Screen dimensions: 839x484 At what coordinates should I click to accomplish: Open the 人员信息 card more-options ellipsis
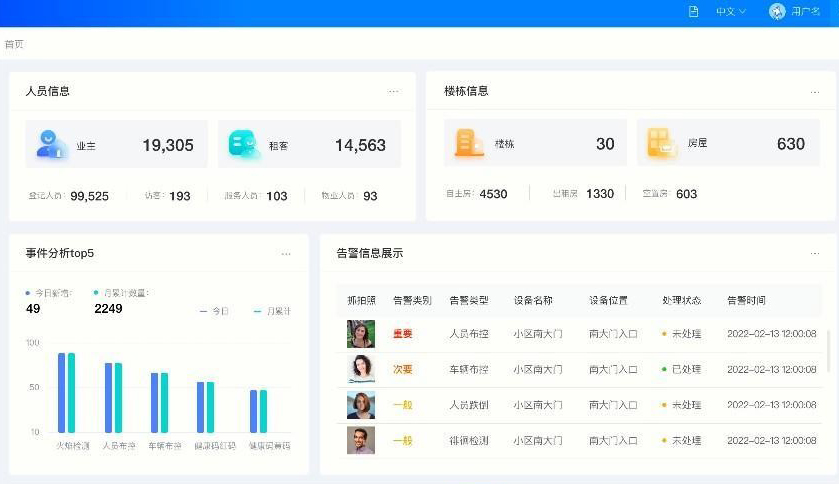(x=393, y=91)
